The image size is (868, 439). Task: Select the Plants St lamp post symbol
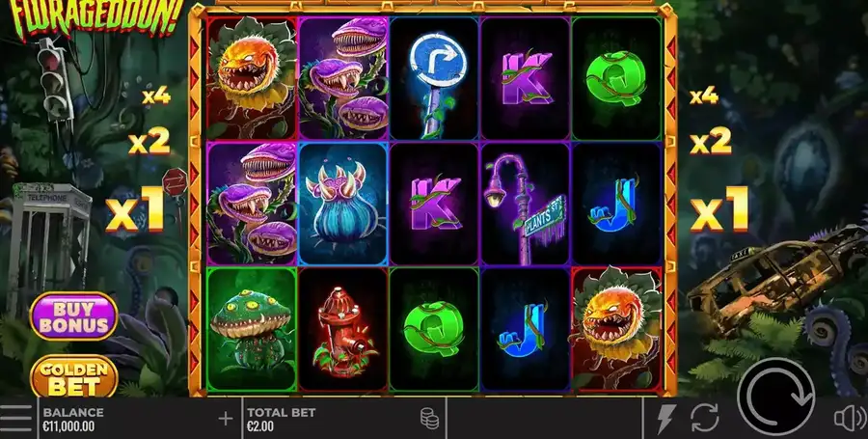[x=525, y=204]
